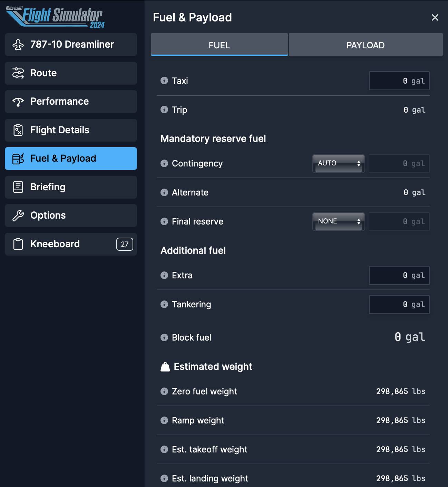Click the info icon beside Alternate
The image size is (448, 487).
164,192
